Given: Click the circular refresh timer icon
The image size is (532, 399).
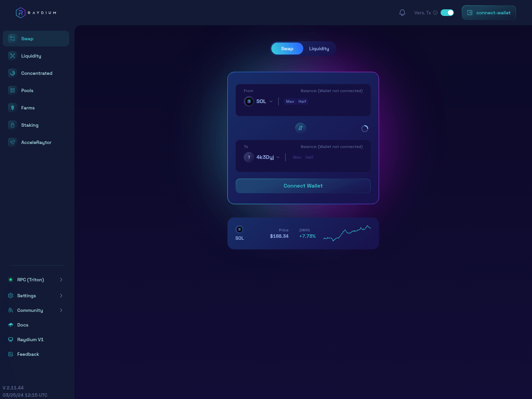Looking at the screenshot, I should coord(365,129).
